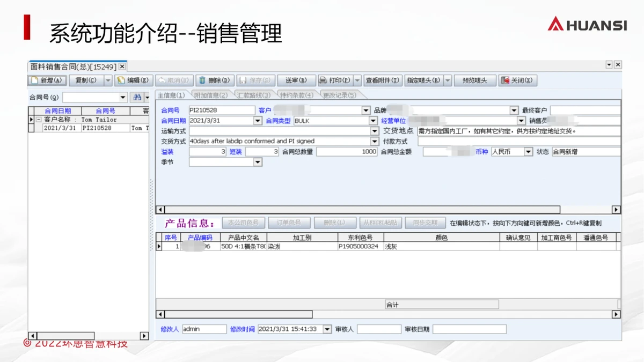This screenshot has width=644, height=362.
Task: Click the 订单色号 button
Action: click(x=289, y=223)
